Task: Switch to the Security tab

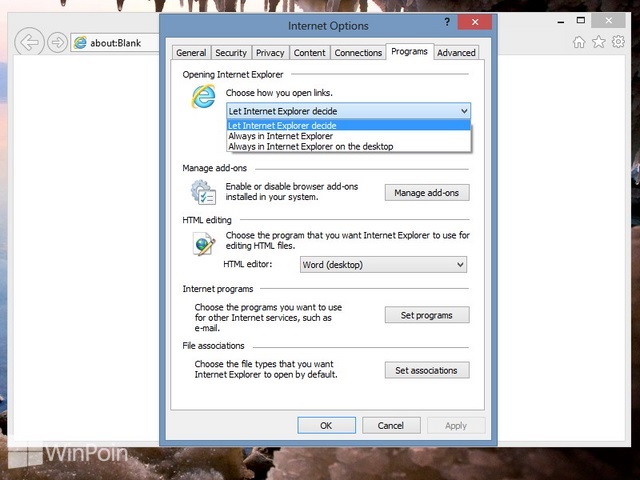Action: tap(231, 53)
